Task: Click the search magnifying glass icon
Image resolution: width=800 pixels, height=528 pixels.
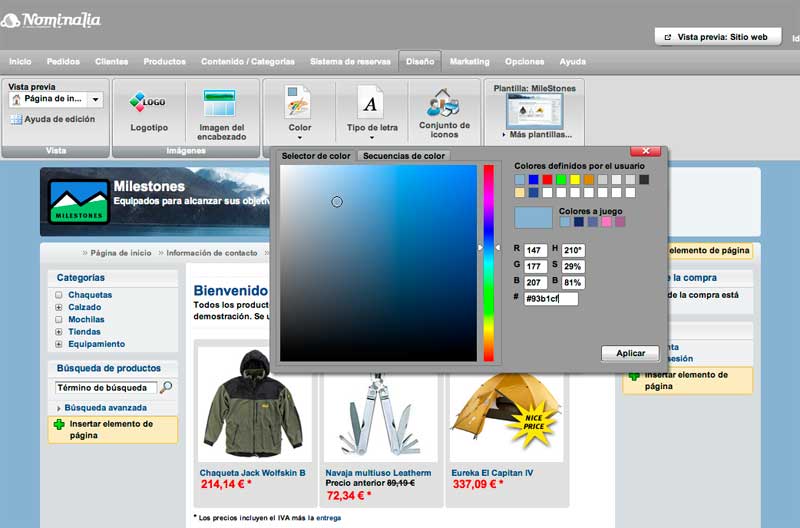Action: coord(166,387)
